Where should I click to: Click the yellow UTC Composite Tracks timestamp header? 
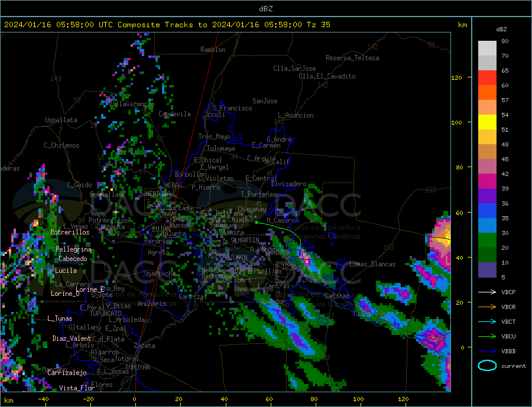coord(167,25)
